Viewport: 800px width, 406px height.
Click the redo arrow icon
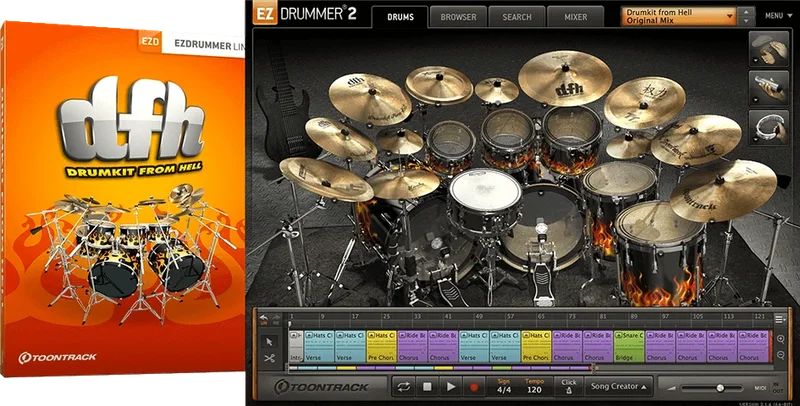276,319
